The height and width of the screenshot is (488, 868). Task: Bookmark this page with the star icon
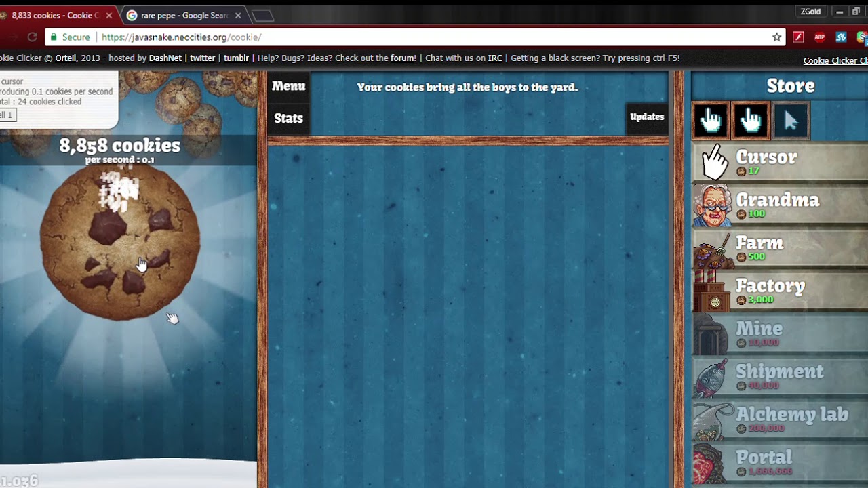[x=777, y=37]
